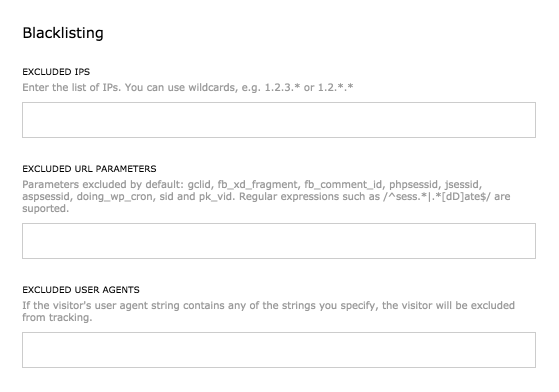Click into the Excluded User Agents text box
The image size is (559, 392).
point(279,350)
